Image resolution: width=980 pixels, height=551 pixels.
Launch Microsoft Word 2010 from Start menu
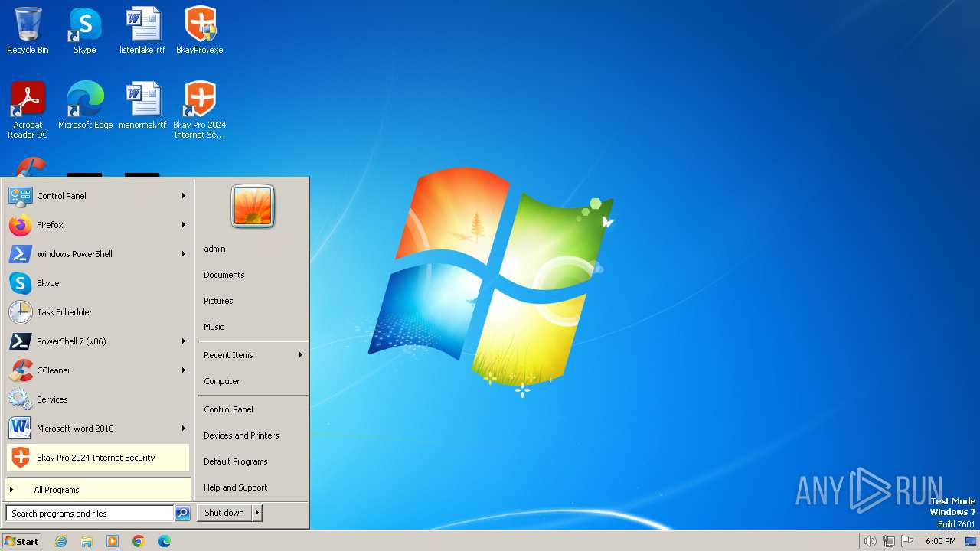click(98, 429)
